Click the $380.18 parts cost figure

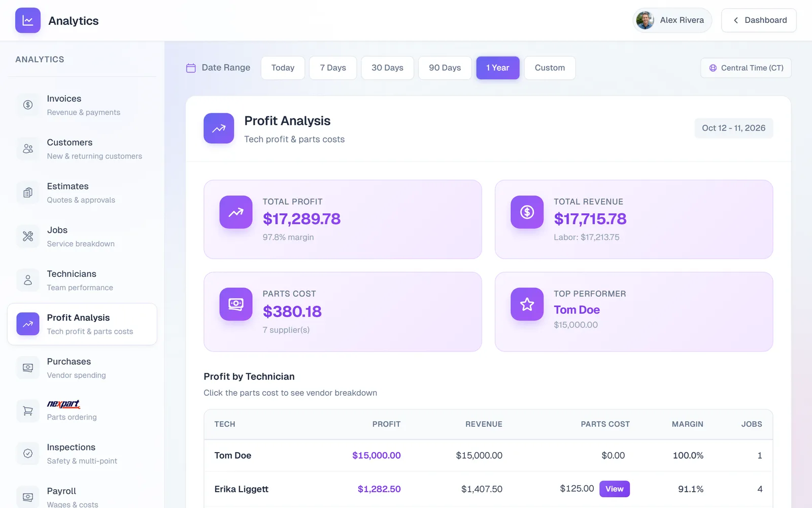click(x=292, y=311)
